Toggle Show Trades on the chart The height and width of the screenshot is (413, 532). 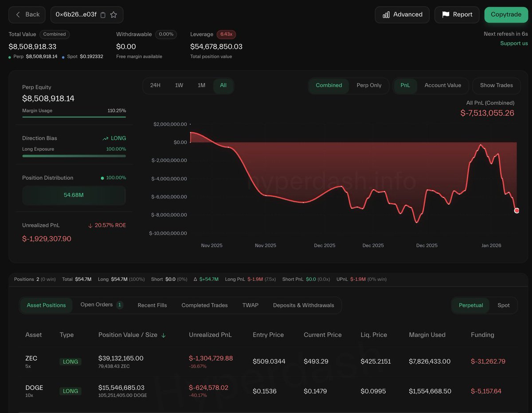click(x=496, y=86)
